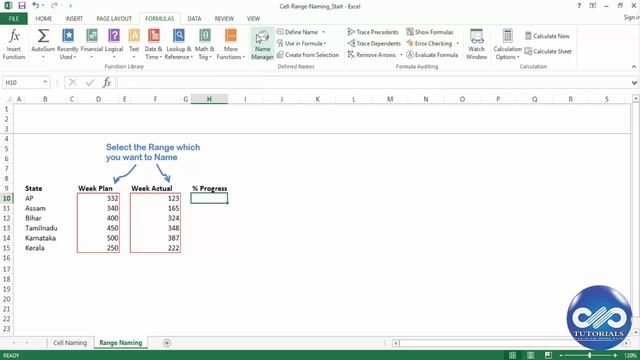
Task: Click Trace Precedents
Action: point(373,32)
